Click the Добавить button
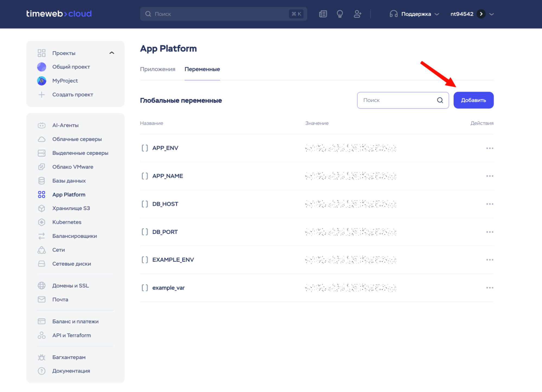This screenshot has width=542, height=392. 473,100
